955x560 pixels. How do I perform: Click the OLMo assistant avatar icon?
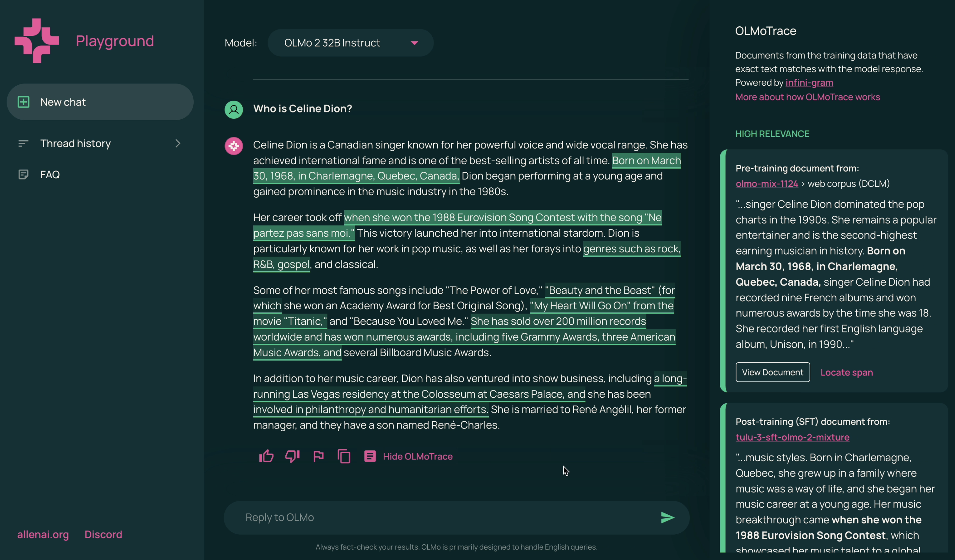(x=234, y=146)
